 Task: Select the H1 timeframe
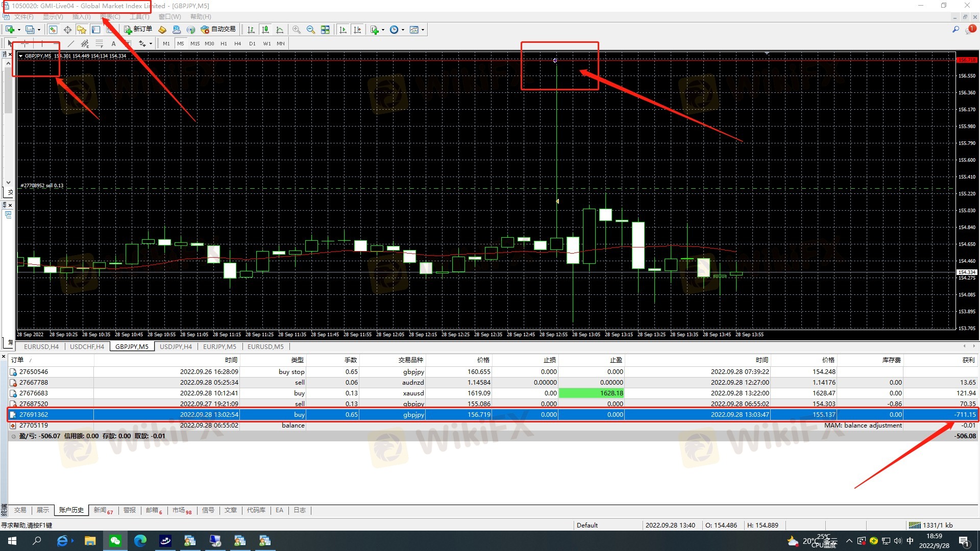tap(224, 44)
